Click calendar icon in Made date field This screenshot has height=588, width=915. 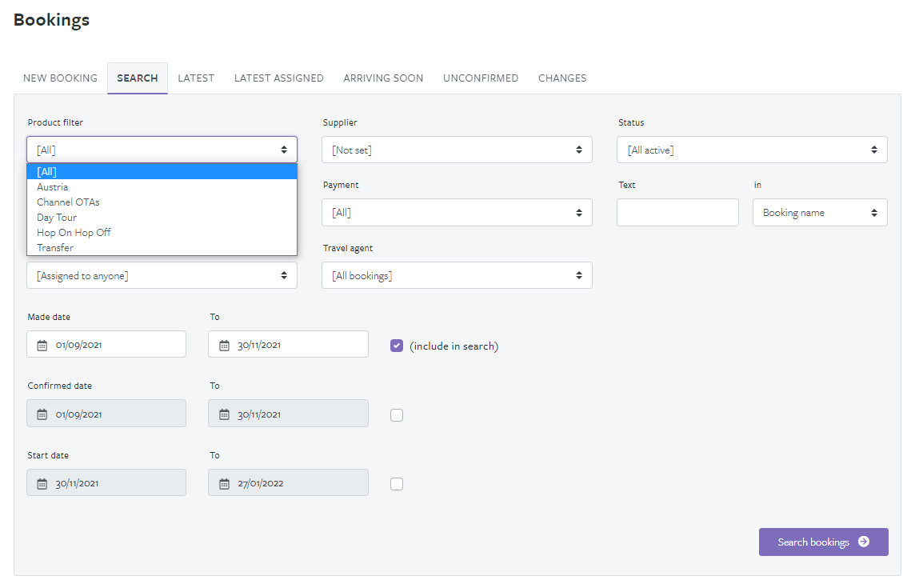42,346
